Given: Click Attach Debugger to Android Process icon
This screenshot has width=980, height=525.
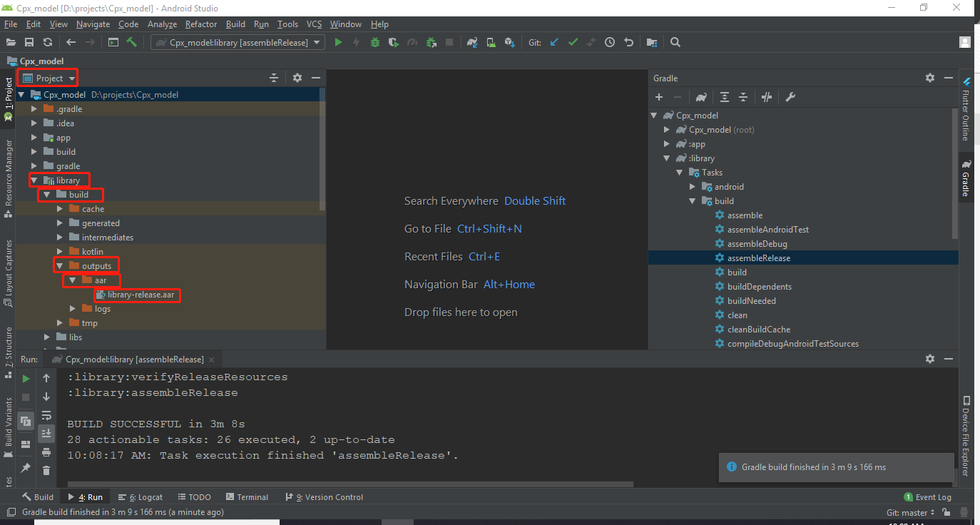Looking at the screenshot, I should click(431, 42).
